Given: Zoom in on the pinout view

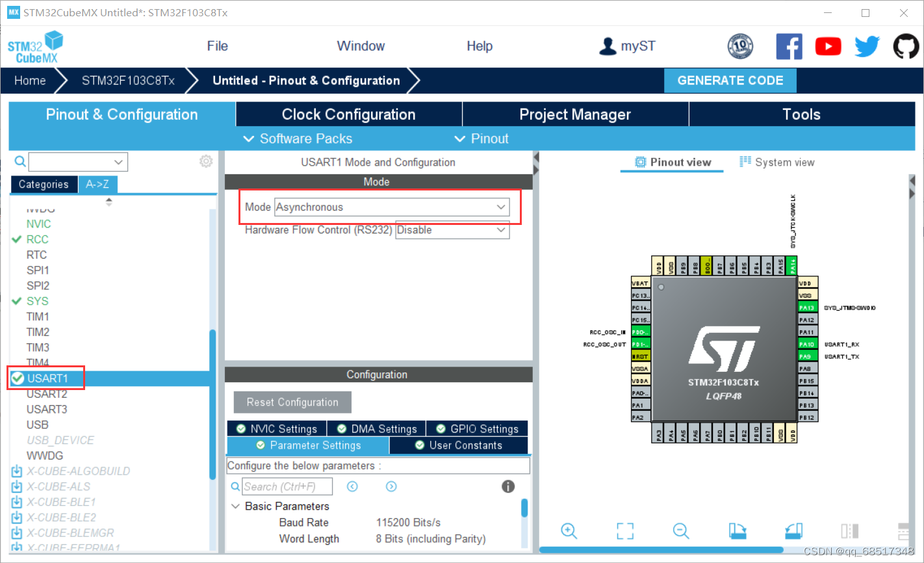Looking at the screenshot, I should coord(569,530).
